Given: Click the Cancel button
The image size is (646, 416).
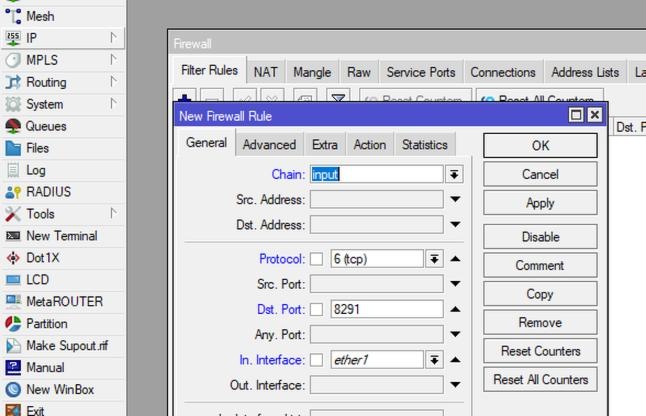Looking at the screenshot, I should 540,174.
